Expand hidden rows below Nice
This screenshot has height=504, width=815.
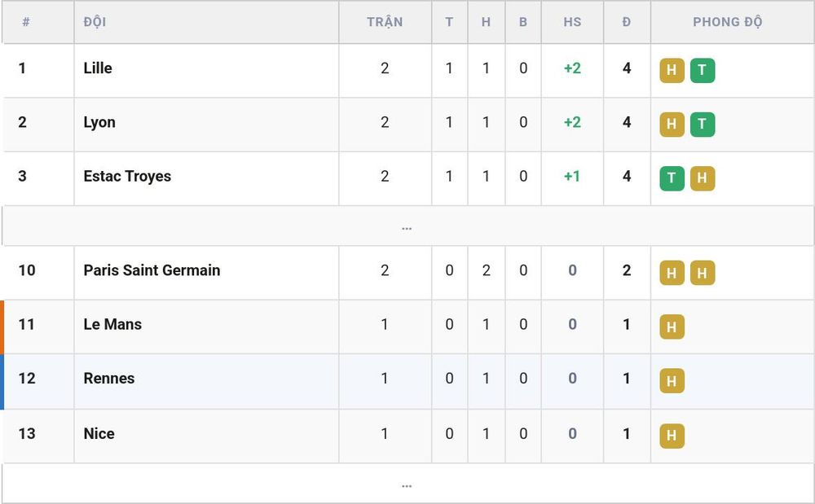coord(407,484)
